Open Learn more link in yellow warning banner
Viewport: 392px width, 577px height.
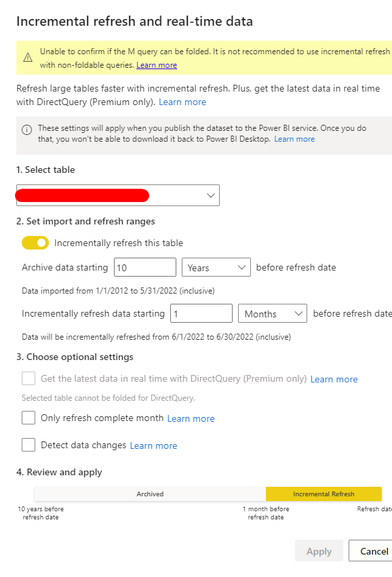tap(157, 65)
